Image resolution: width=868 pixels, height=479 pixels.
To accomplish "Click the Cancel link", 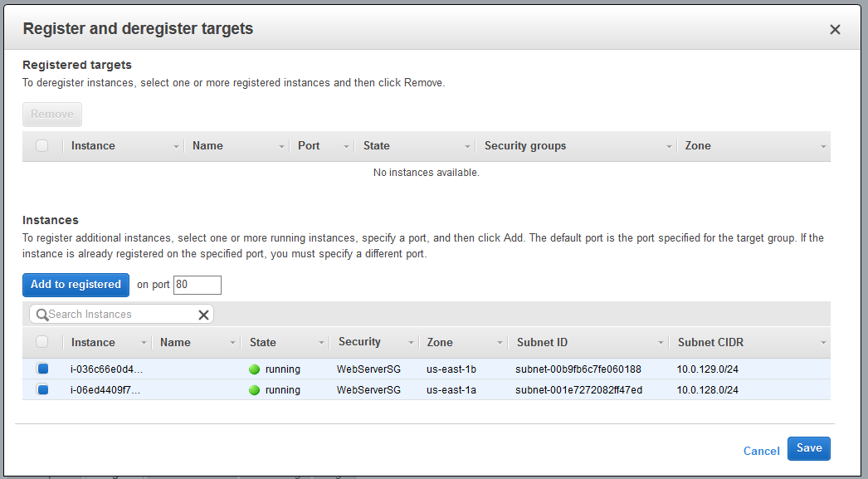I will (x=761, y=451).
